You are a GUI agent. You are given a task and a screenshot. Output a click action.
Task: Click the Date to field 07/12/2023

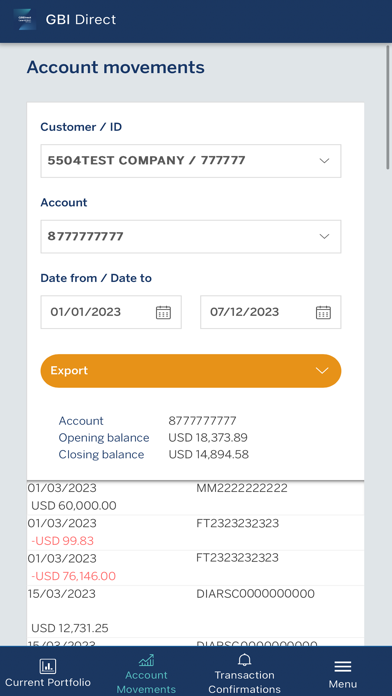[271, 312]
